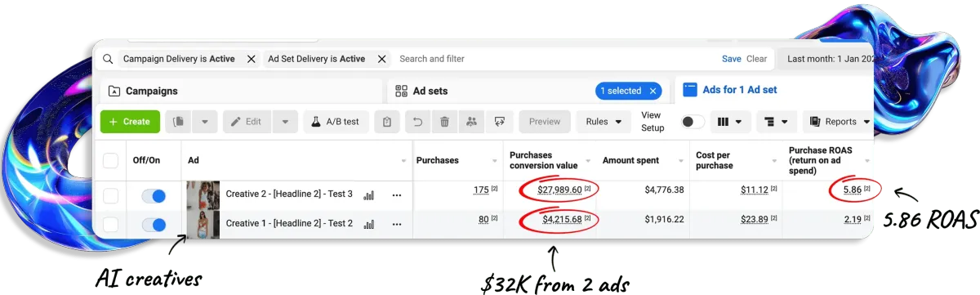
Task: Open the columns layout dropdown
Action: point(729,122)
